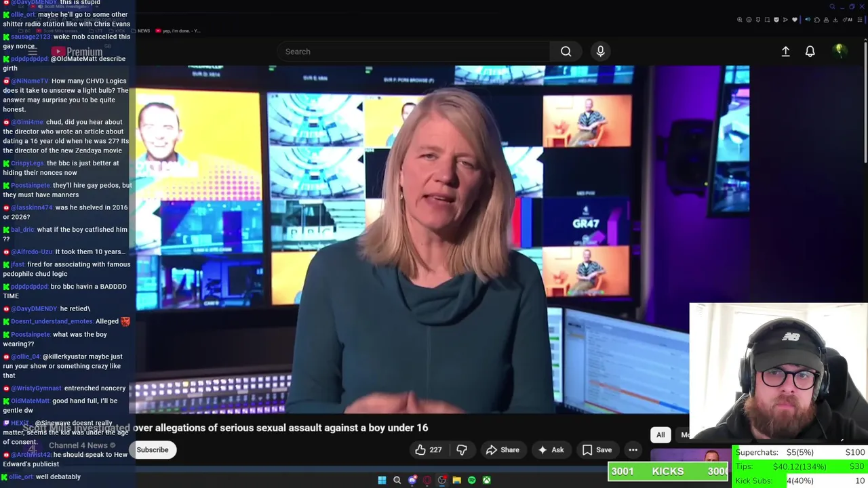The image size is (868, 488).
Task: Select the All filter chip
Action: coord(660,435)
